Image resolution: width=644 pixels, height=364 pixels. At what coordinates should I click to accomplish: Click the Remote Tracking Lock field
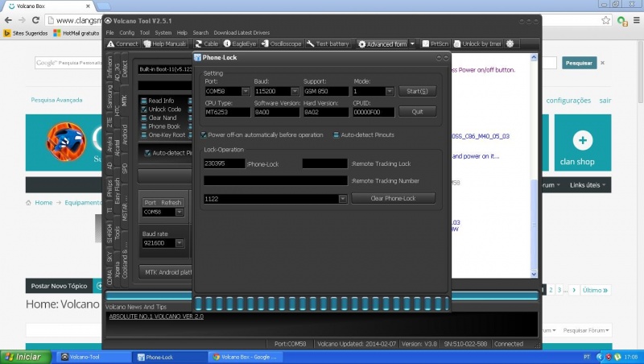click(x=325, y=163)
